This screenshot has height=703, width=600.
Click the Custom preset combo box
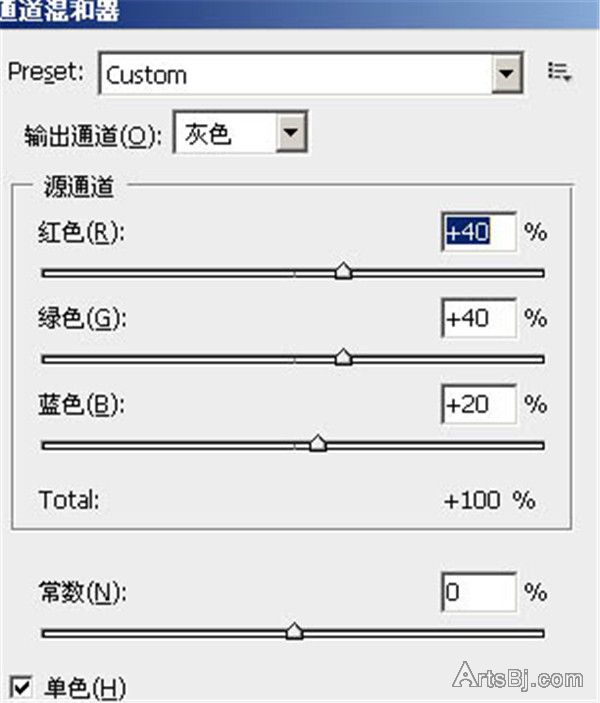pyautogui.click(x=298, y=74)
